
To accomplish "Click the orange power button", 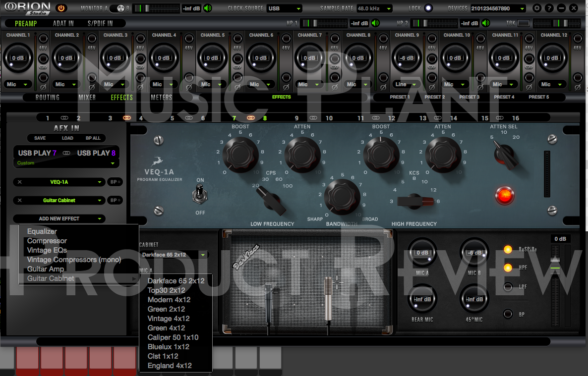I will tap(61, 8).
